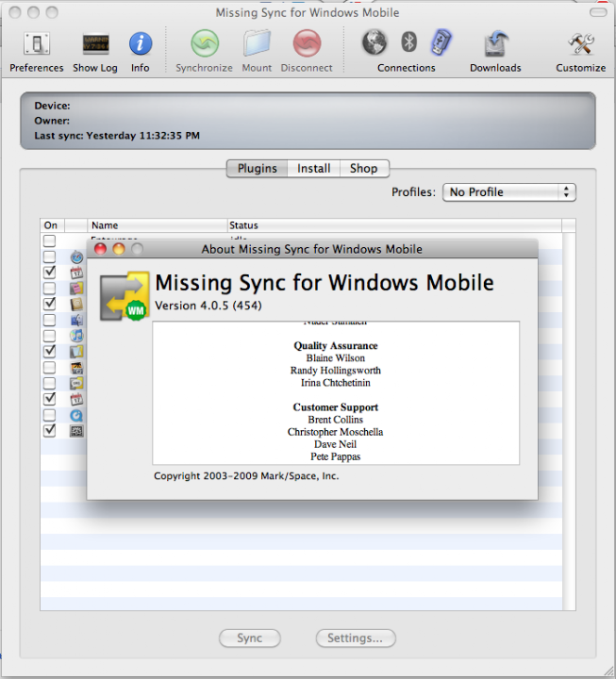Enable the checkbox in the Safari row
This screenshot has height=679, width=616.
(x=49, y=257)
